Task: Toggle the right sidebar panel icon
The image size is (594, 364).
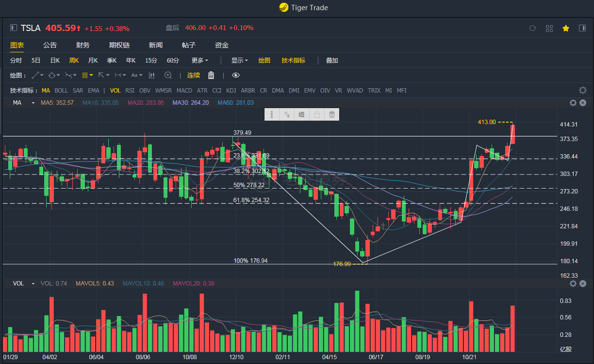Action: click(582, 28)
